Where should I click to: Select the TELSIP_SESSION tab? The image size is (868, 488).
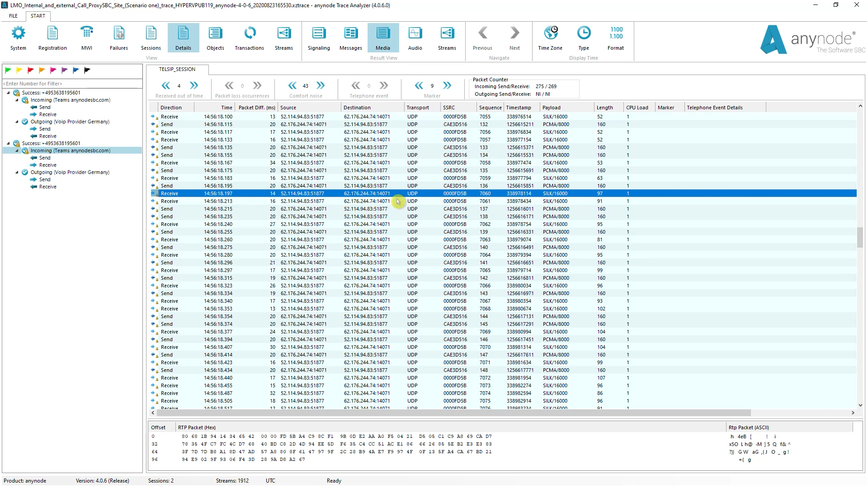[x=177, y=69]
